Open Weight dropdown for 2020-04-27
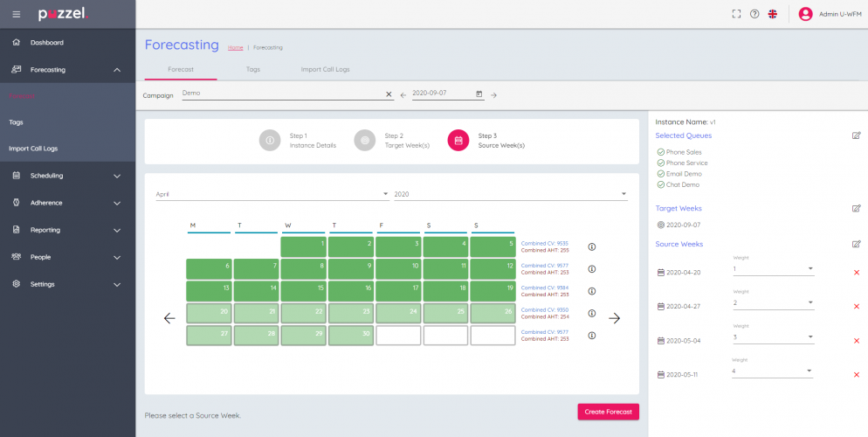The image size is (868, 437). point(773,302)
